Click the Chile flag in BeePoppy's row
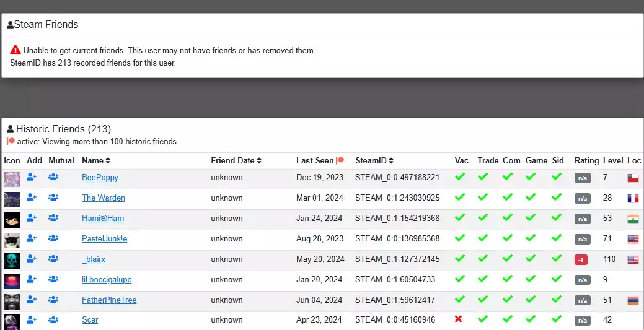Image resolution: width=644 pixels, height=330 pixels. pyautogui.click(x=633, y=178)
